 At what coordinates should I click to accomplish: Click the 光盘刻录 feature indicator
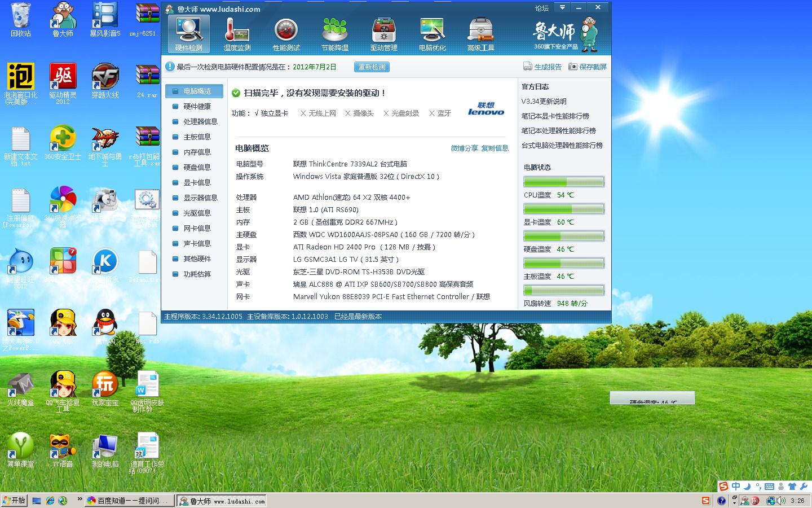[x=401, y=113]
